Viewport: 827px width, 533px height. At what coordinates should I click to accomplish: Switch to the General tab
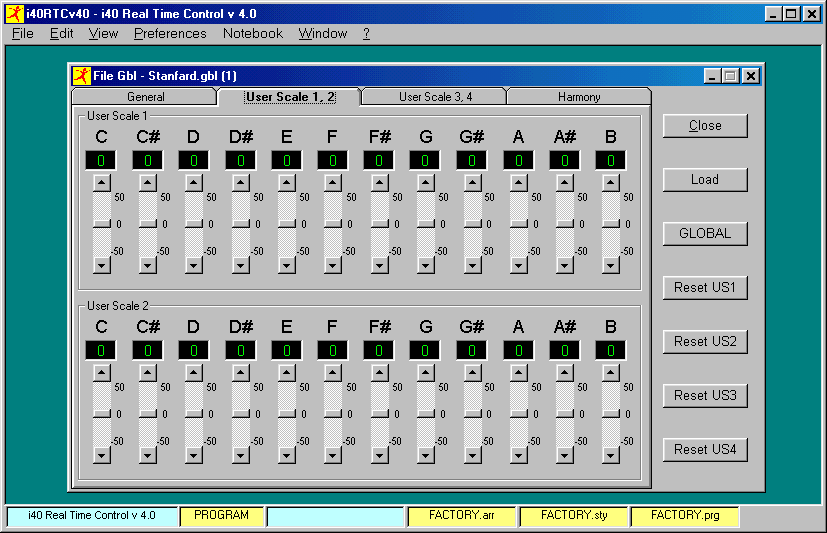[145, 97]
